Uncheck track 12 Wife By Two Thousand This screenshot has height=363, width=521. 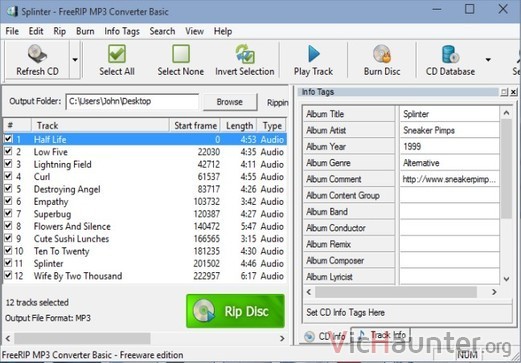(8, 275)
